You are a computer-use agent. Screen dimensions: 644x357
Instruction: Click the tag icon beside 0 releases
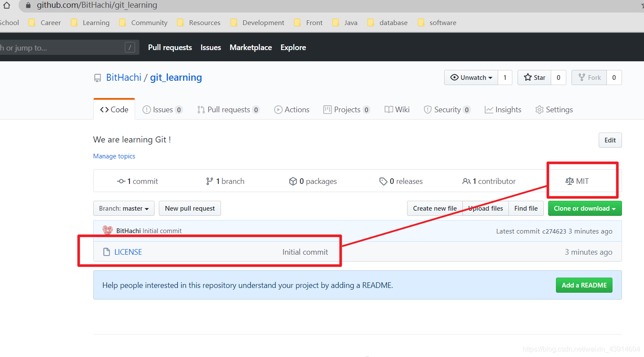[x=383, y=181]
